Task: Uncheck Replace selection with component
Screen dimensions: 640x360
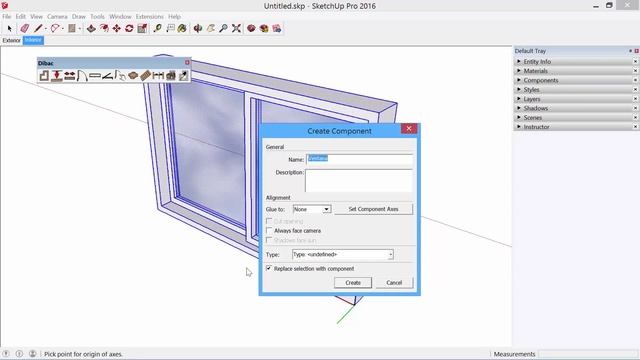Action: tap(269, 268)
